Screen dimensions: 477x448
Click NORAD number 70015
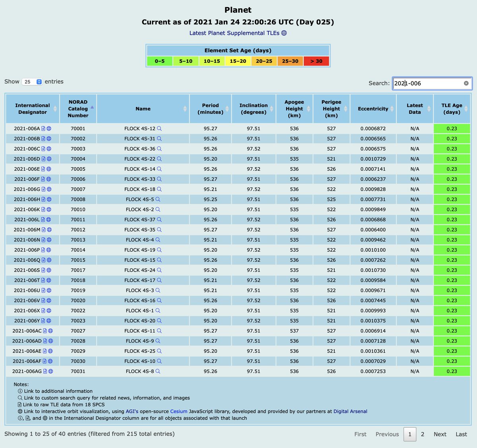78,260
